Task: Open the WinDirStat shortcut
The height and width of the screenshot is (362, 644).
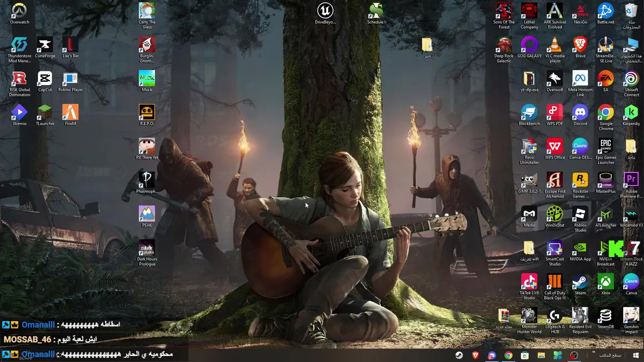Action: [555, 217]
